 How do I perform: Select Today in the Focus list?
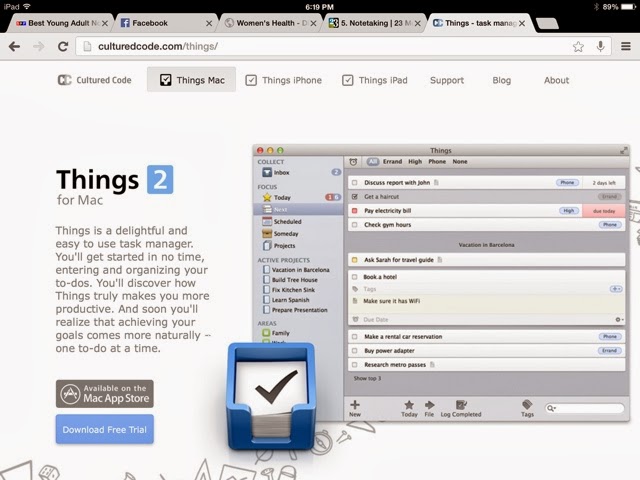(x=300, y=198)
